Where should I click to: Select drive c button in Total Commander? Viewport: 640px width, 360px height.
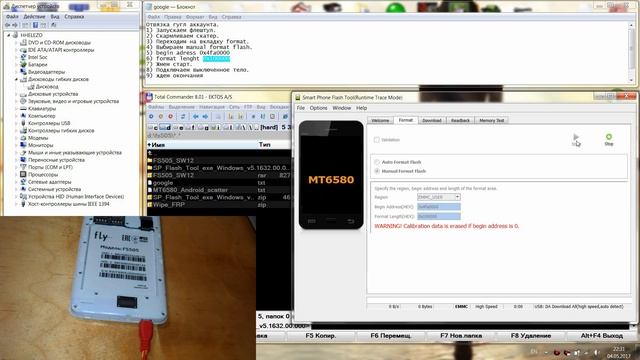point(153,128)
